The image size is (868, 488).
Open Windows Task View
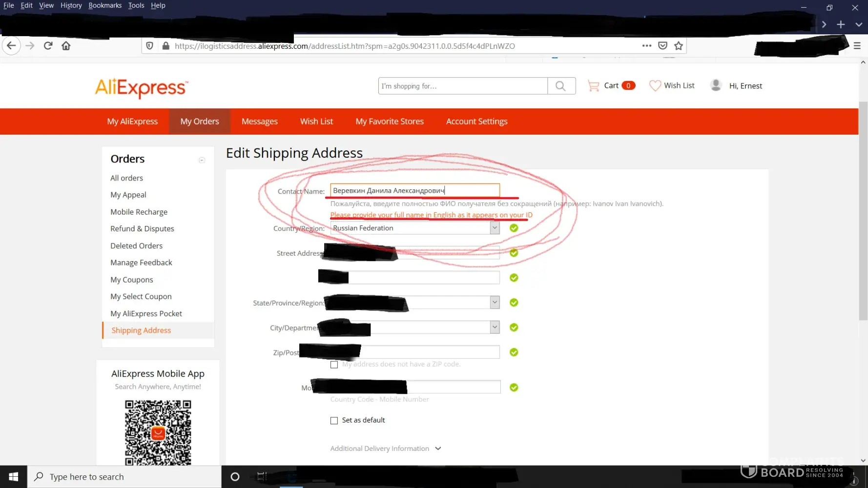[x=262, y=477]
